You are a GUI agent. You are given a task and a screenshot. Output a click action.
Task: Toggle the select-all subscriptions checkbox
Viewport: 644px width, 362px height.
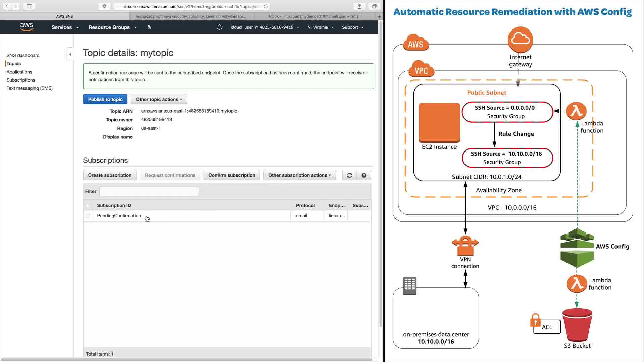click(x=88, y=205)
